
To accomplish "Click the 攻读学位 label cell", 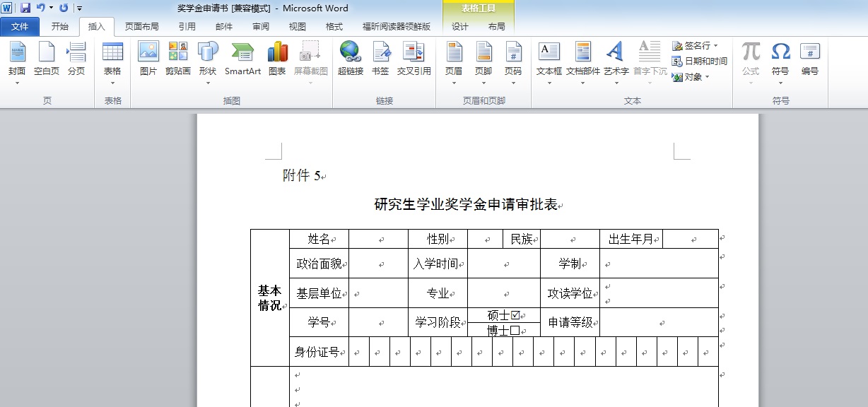I will click(570, 293).
